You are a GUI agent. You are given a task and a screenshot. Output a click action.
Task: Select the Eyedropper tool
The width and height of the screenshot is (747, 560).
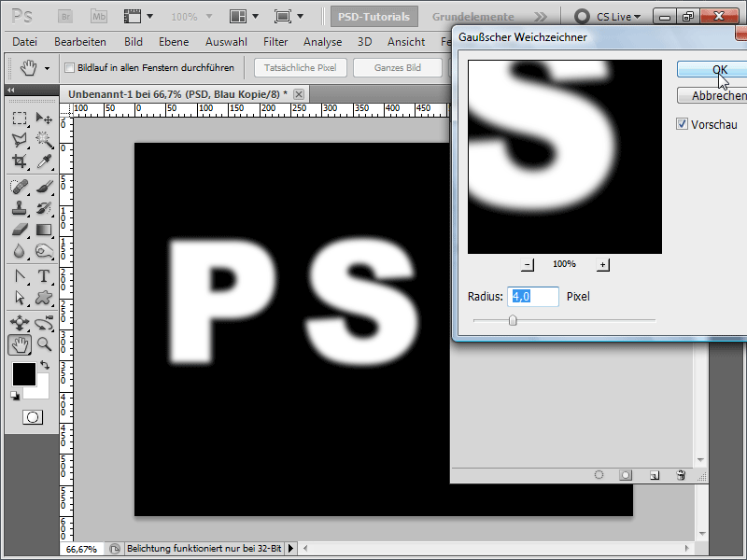[44, 161]
